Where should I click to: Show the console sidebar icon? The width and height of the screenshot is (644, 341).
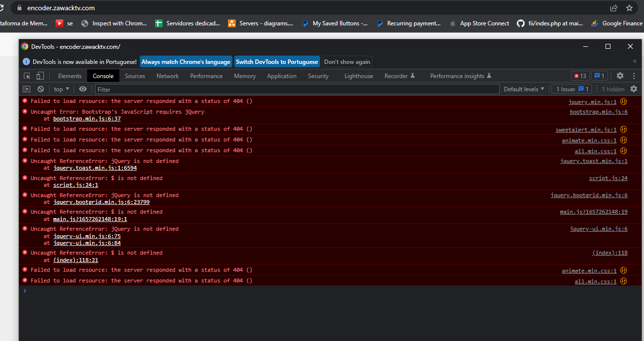tap(27, 89)
